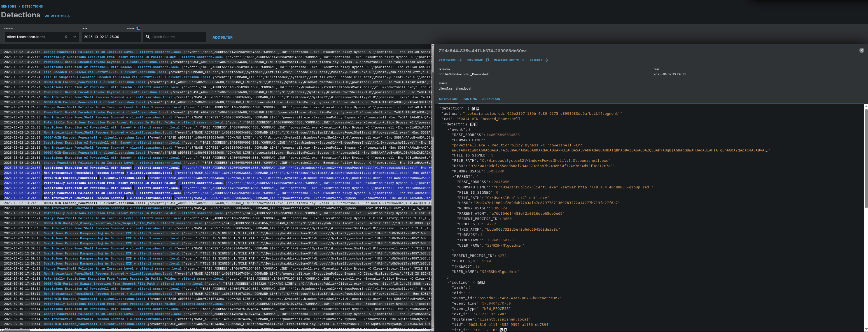Click the View Rule arrow icon
The image size is (868, 332).
(x=546, y=60)
